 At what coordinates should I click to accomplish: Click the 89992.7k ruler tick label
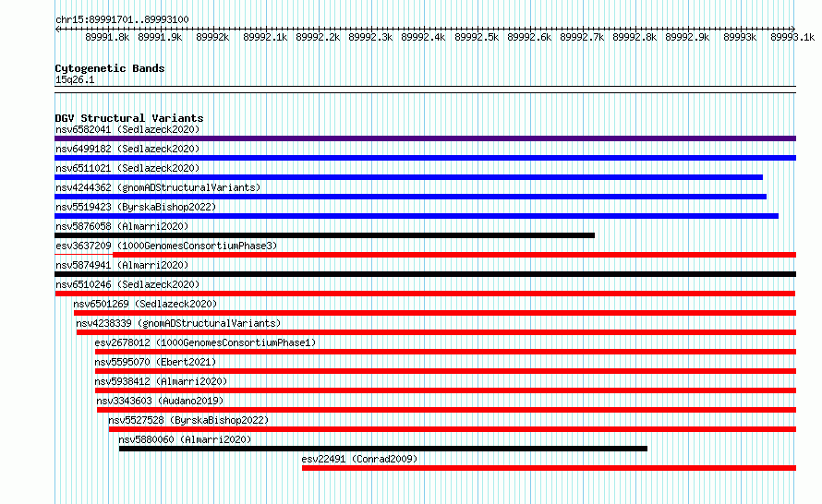click(x=582, y=37)
